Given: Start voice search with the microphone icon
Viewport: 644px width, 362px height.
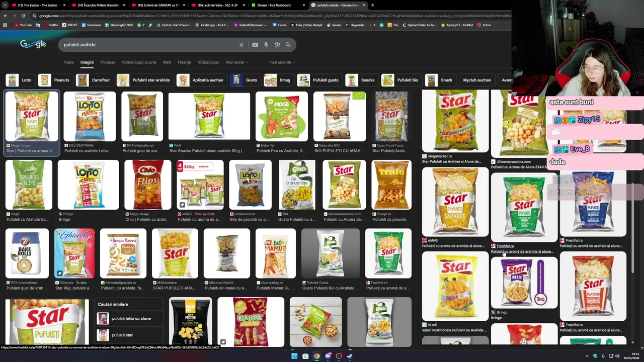Looking at the screenshot, I should coord(266,45).
